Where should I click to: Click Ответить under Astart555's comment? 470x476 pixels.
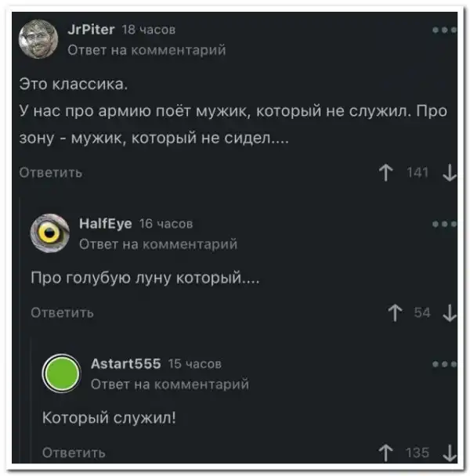point(74,453)
